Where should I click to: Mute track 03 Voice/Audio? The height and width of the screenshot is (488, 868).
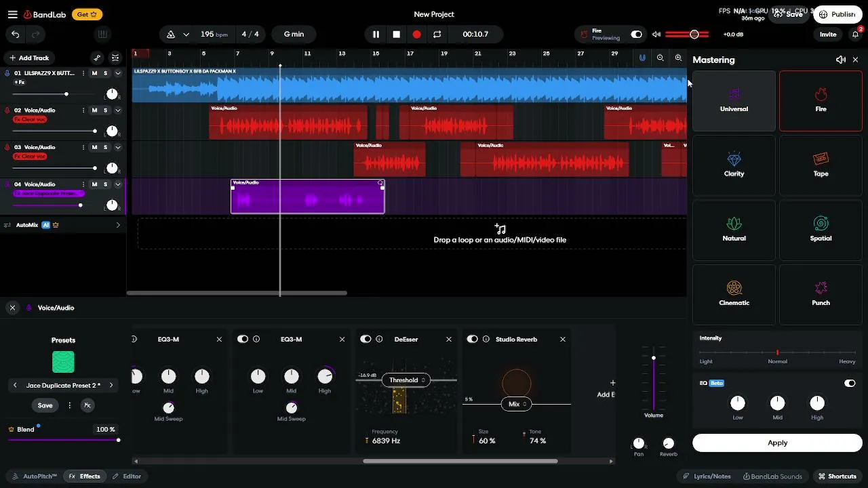(94, 147)
